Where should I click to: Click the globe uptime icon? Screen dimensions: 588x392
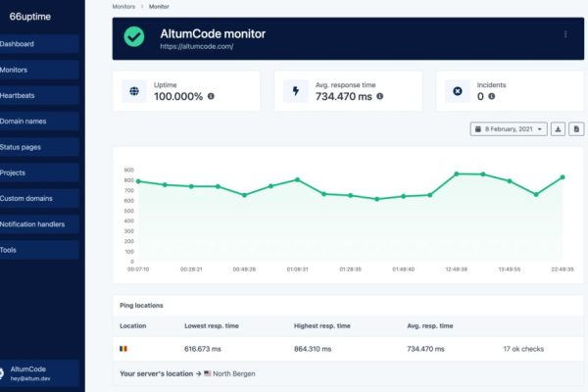[134, 91]
